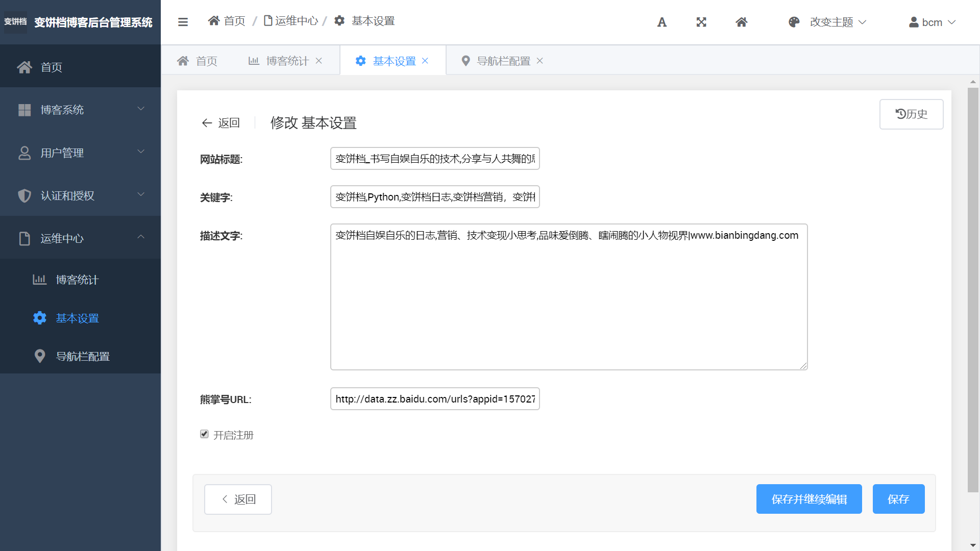Click the theme palette icon
This screenshot has width=980, height=551.
pos(794,22)
